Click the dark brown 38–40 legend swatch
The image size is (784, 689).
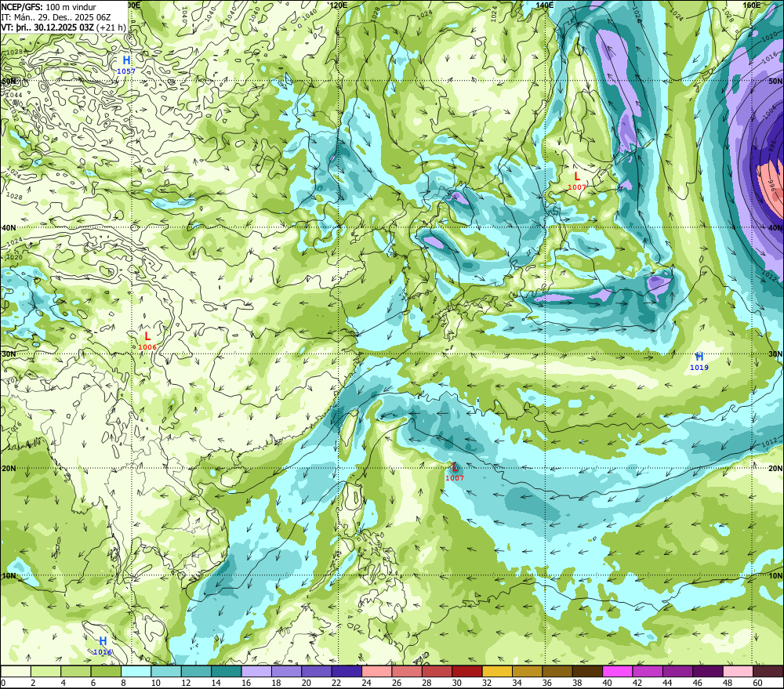[587, 671]
